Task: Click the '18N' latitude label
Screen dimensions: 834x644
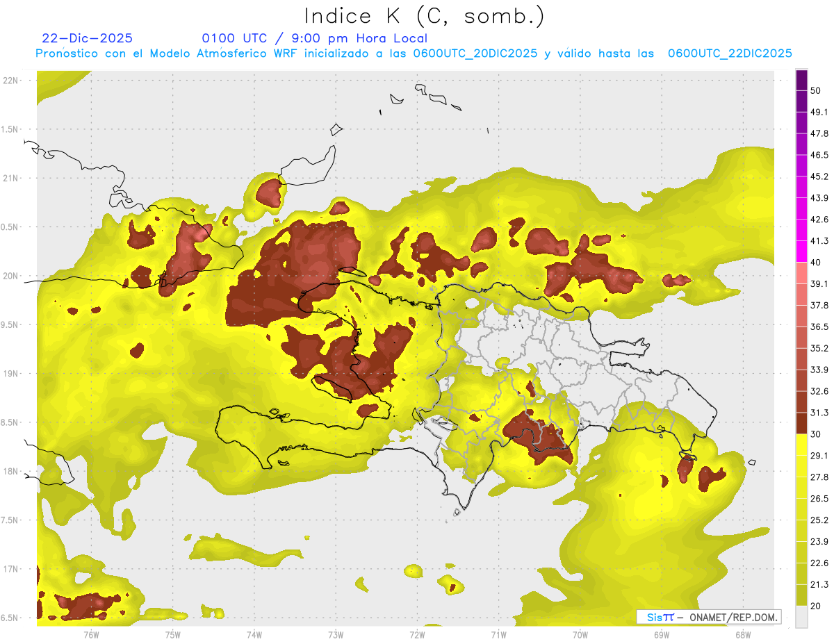Action: coord(11,472)
